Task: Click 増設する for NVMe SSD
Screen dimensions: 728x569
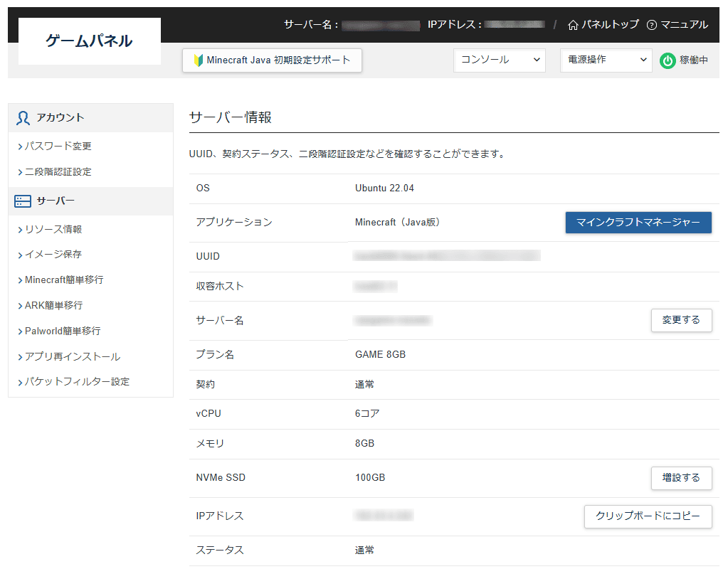Action: coord(681,478)
